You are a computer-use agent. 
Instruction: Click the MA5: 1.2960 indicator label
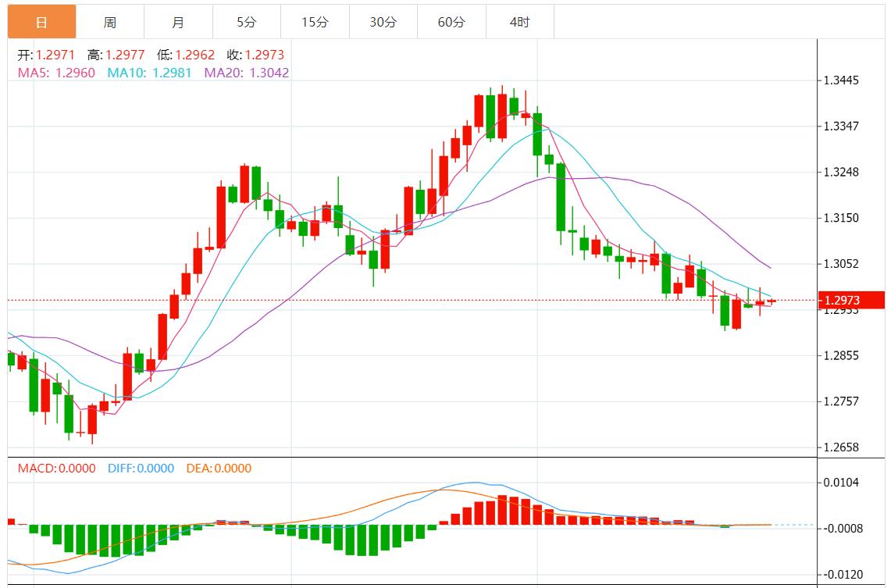(x=56, y=73)
